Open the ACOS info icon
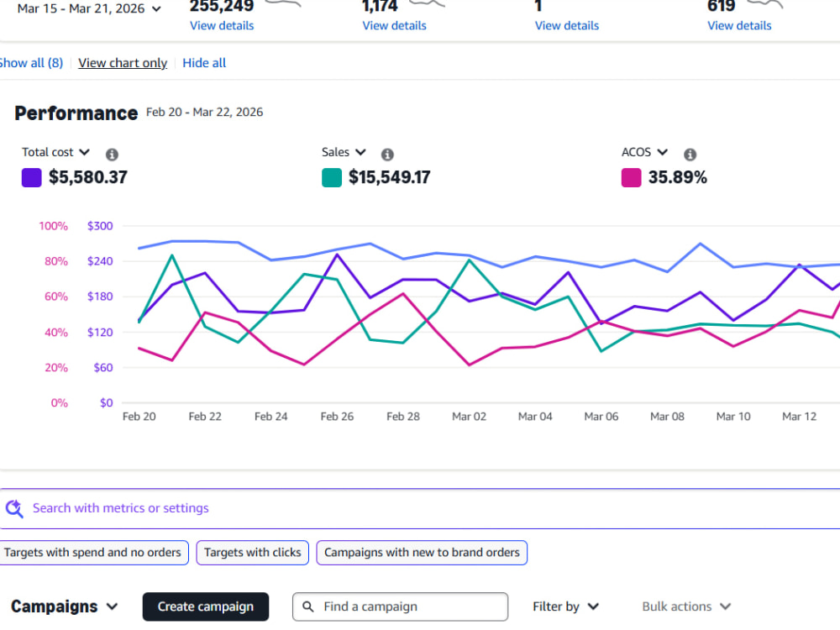Viewport: 840px width, 630px height. tap(690, 155)
